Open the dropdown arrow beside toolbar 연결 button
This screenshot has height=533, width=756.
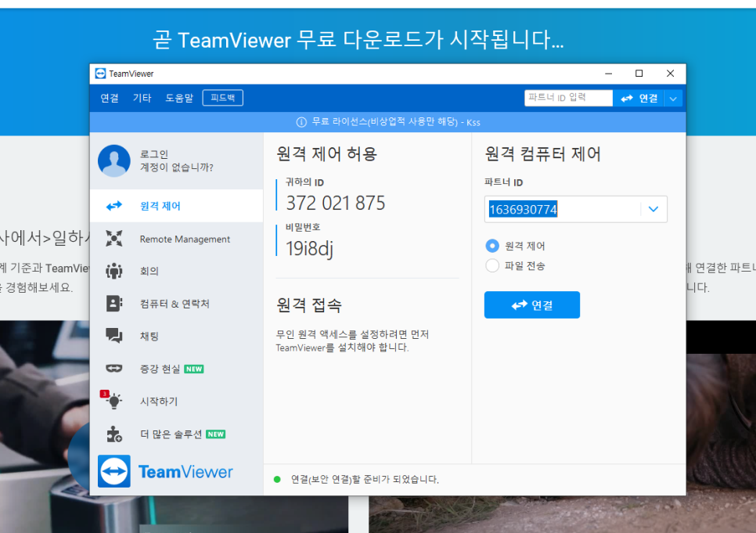tap(673, 99)
